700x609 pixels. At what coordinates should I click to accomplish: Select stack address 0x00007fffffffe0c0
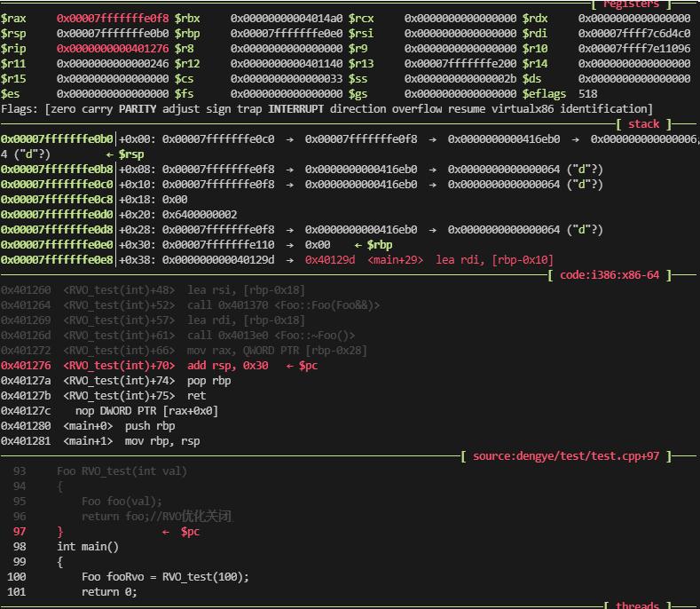click(57, 185)
